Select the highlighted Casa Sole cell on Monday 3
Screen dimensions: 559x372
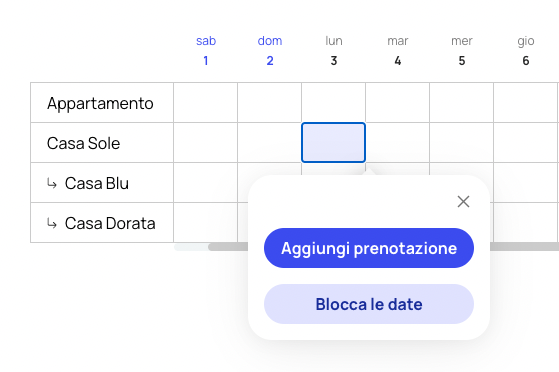[x=333, y=142]
